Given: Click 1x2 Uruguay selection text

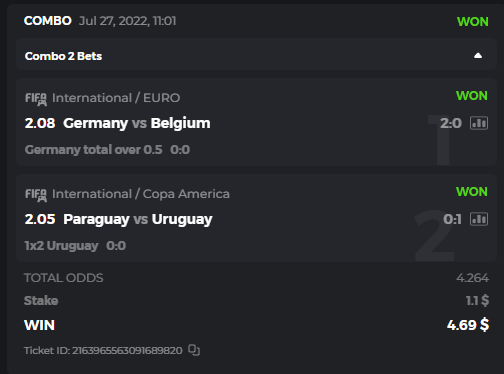Looking at the screenshot, I should pyautogui.click(x=61, y=246).
